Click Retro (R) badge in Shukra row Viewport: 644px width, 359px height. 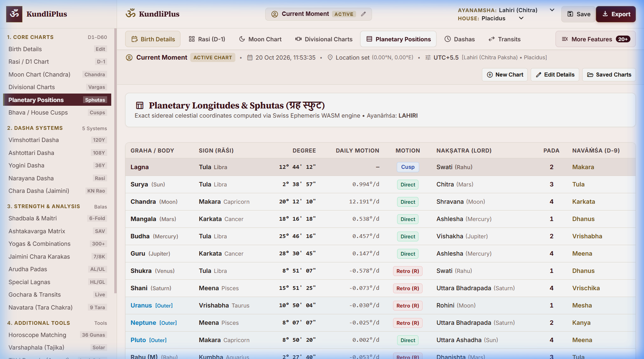click(408, 271)
